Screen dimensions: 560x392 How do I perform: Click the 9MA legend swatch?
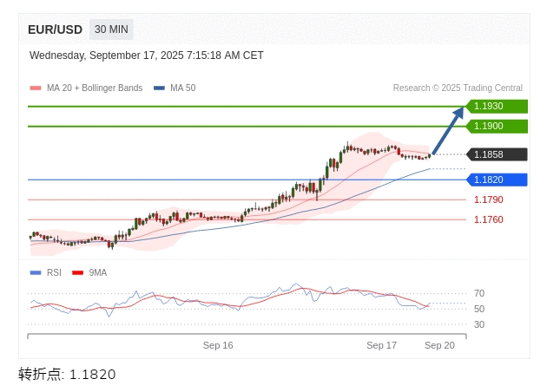pyautogui.click(x=77, y=273)
